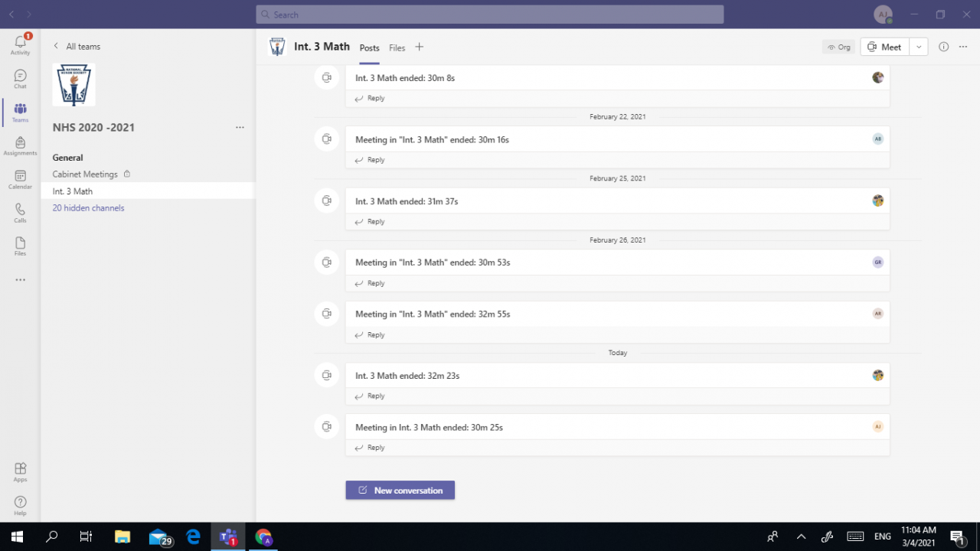Open the Calendar from the left rail
This screenshot has height=551, width=980.
tap(20, 179)
